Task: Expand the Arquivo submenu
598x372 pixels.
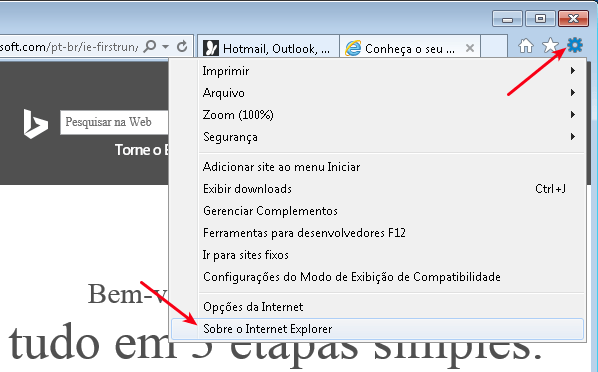Action: (x=377, y=93)
